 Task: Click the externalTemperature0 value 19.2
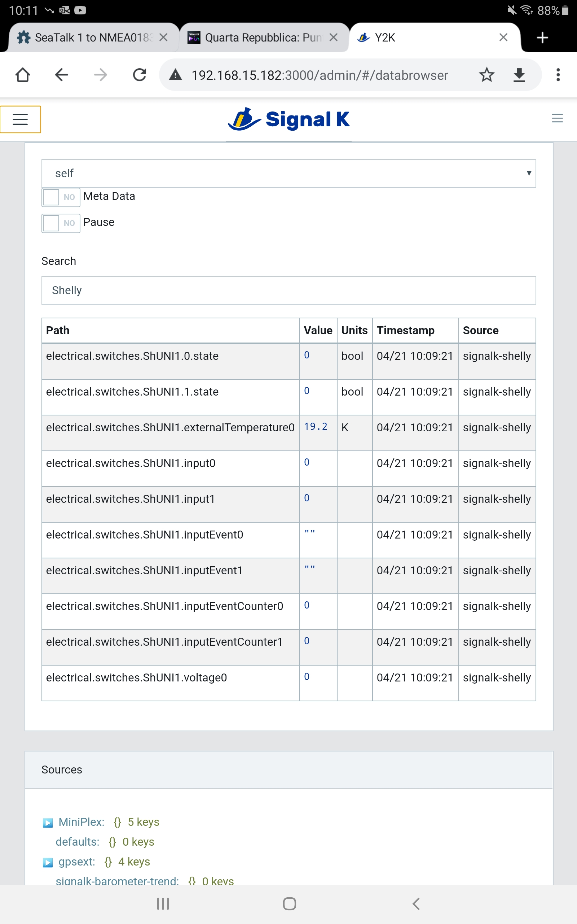point(315,427)
